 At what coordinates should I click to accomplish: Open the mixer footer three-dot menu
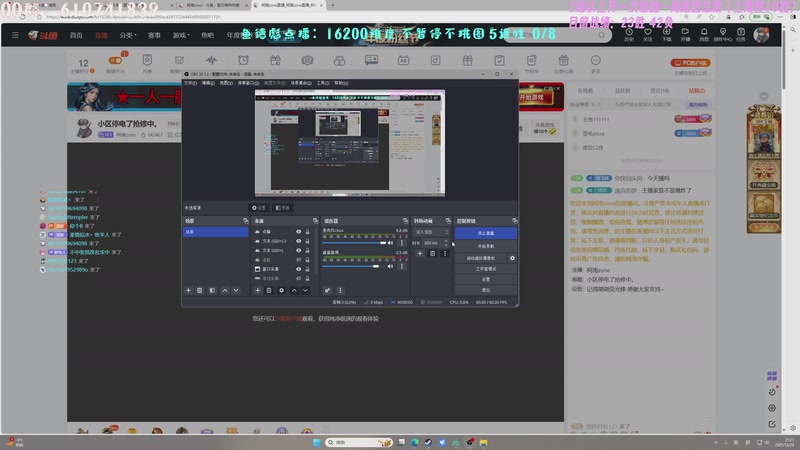coord(340,290)
